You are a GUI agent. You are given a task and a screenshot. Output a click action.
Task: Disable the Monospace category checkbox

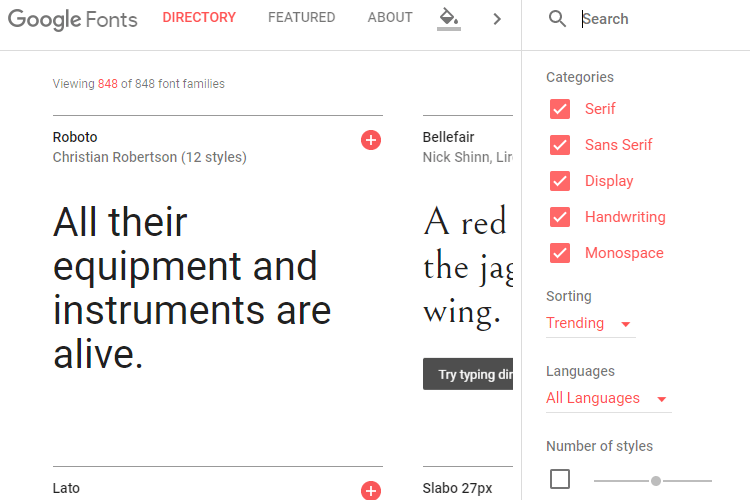(x=560, y=253)
